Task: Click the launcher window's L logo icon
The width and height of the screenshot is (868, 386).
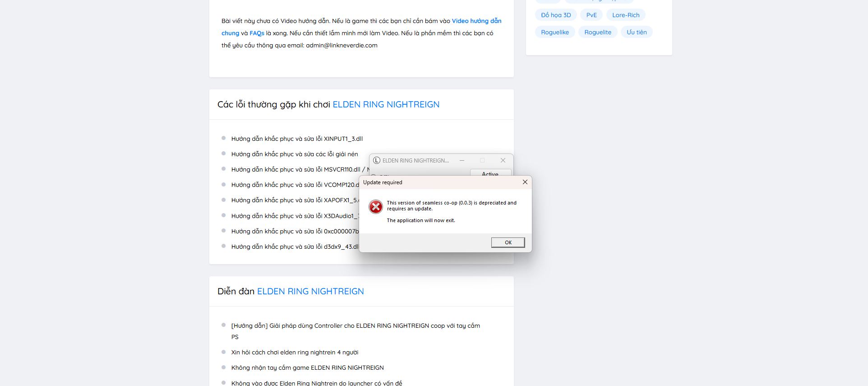Action: pyautogui.click(x=377, y=160)
